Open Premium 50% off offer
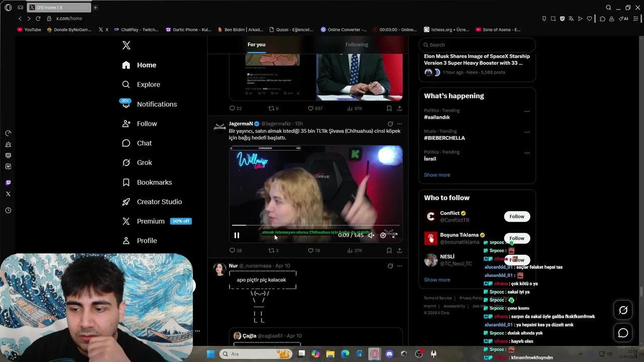The width and height of the screenshot is (644, 362). point(156,221)
